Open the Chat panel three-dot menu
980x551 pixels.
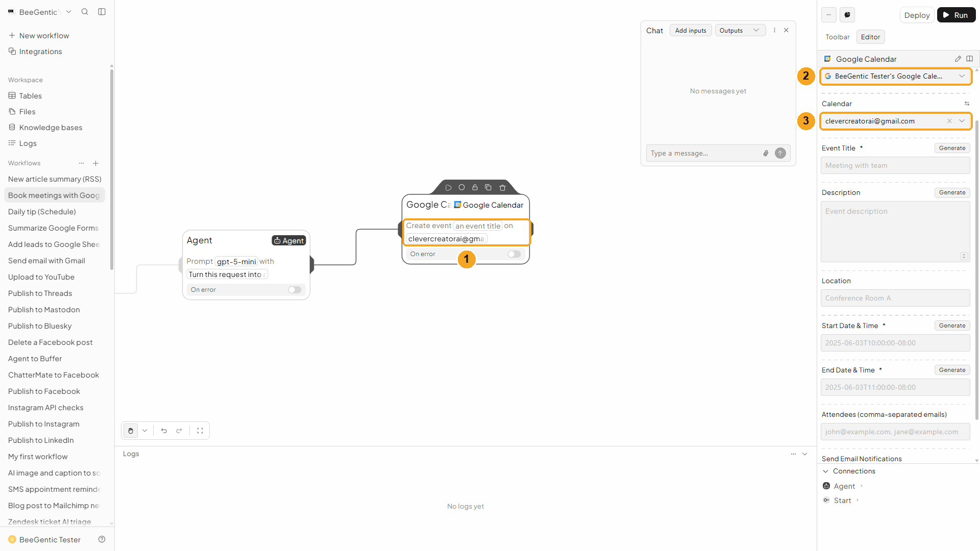click(x=774, y=30)
